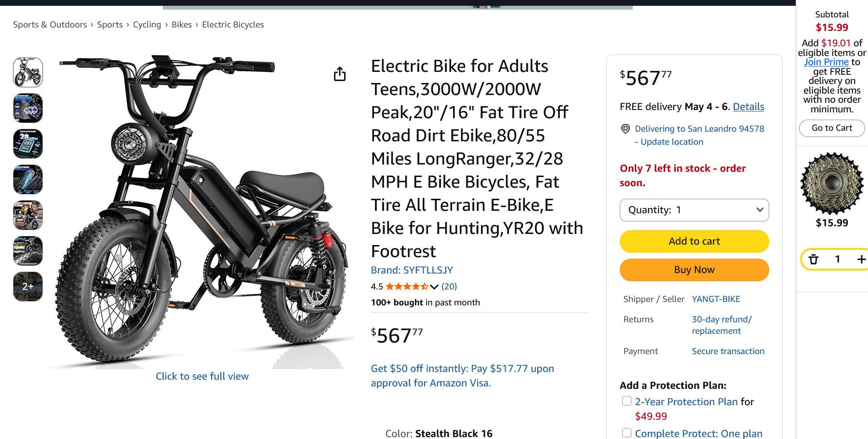Click the Join Prime link
Screen dimensions: 868x439
coord(826,62)
